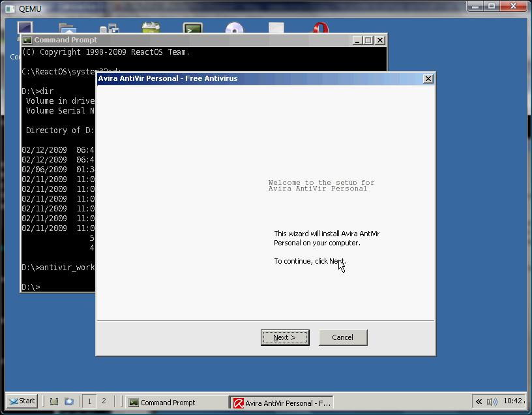Click the Next > button in setup wizard

click(285, 337)
